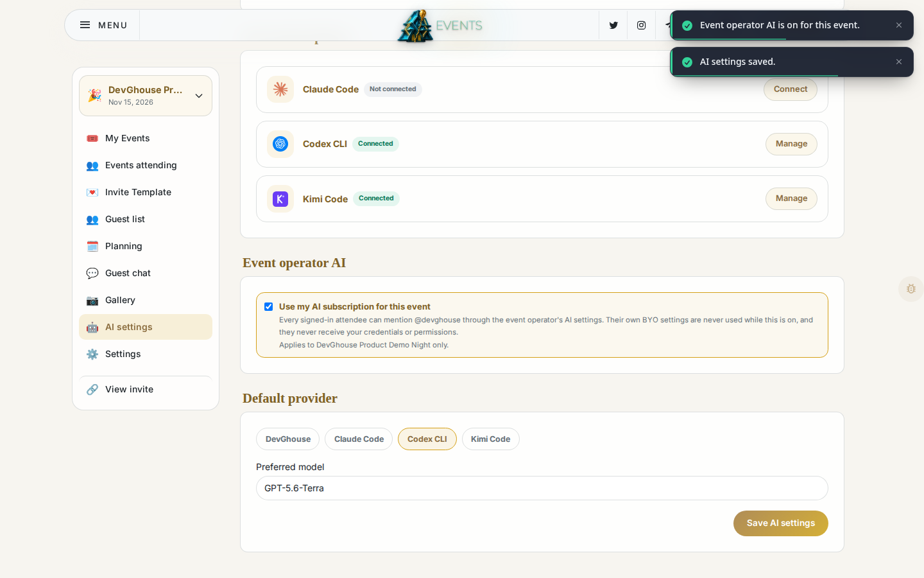This screenshot has width=924, height=578.
Task: Manage the Kimi Code connection
Action: point(791,198)
